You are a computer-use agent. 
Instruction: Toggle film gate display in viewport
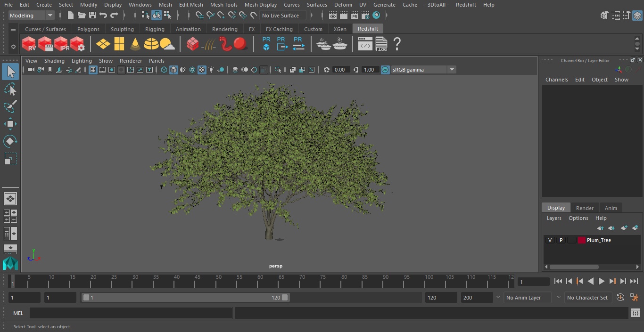[x=102, y=70]
